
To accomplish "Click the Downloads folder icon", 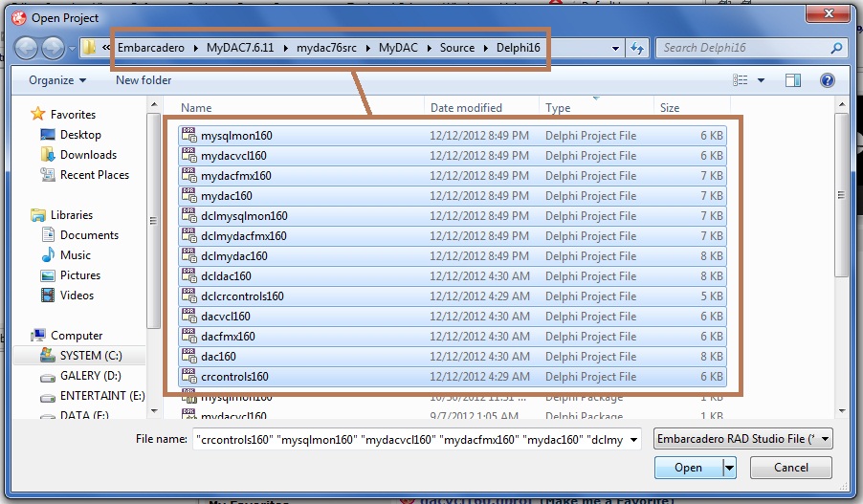I will point(48,154).
